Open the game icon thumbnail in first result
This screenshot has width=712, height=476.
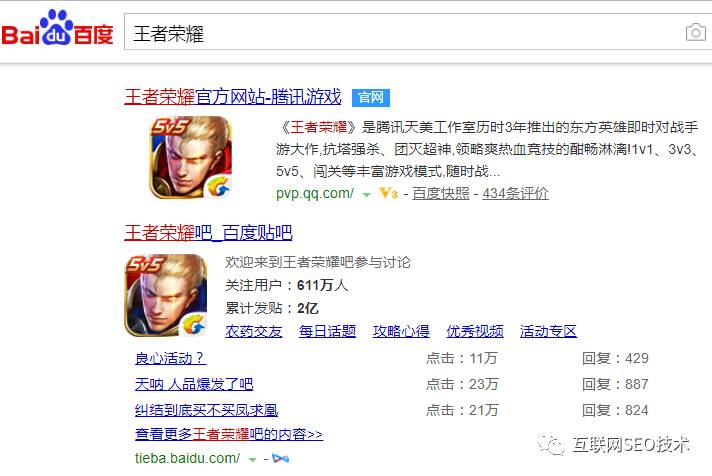click(x=191, y=158)
